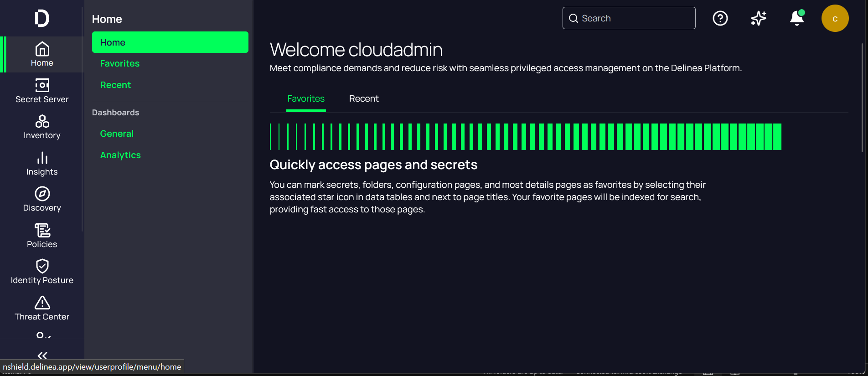Open Threat Center in the sidebar

point(42,309)
